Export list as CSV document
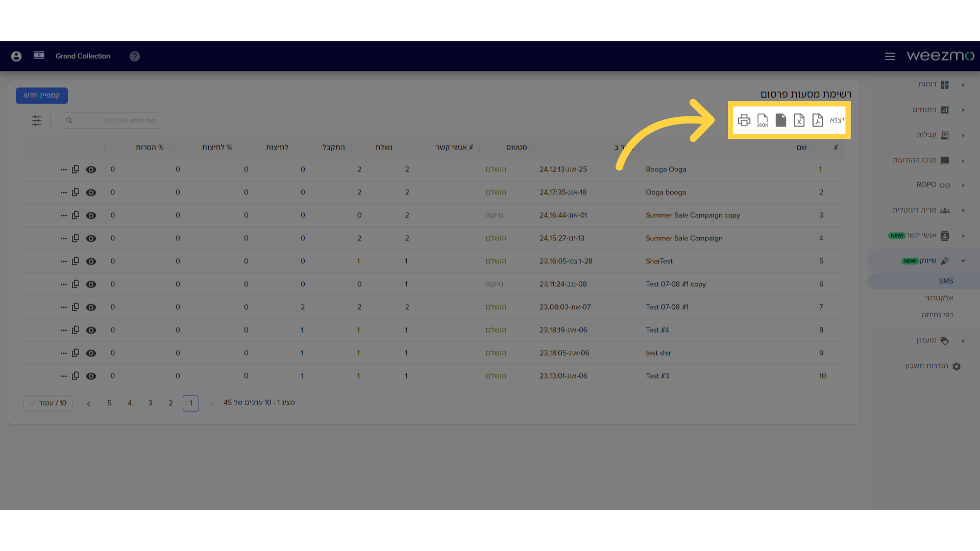980x551 pixels. click(781, 120)
